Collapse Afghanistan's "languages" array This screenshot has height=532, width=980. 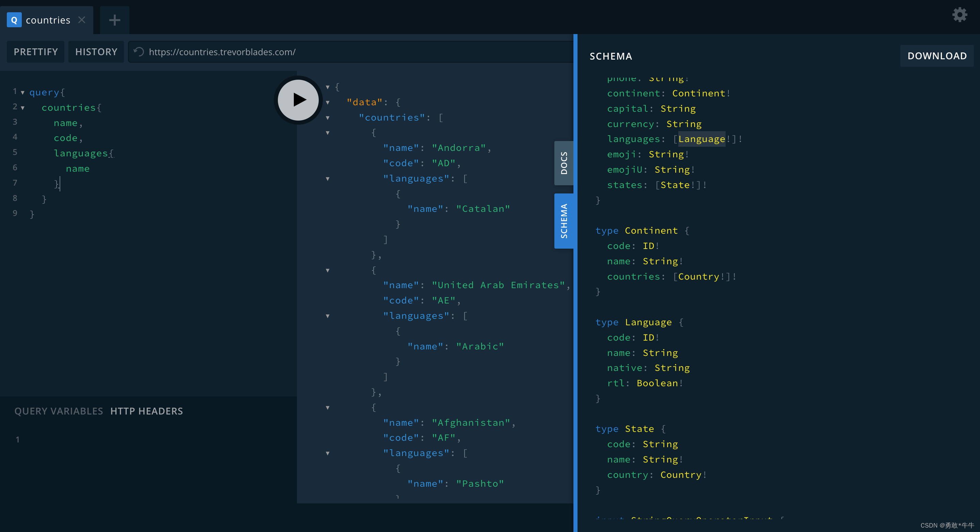328,454
